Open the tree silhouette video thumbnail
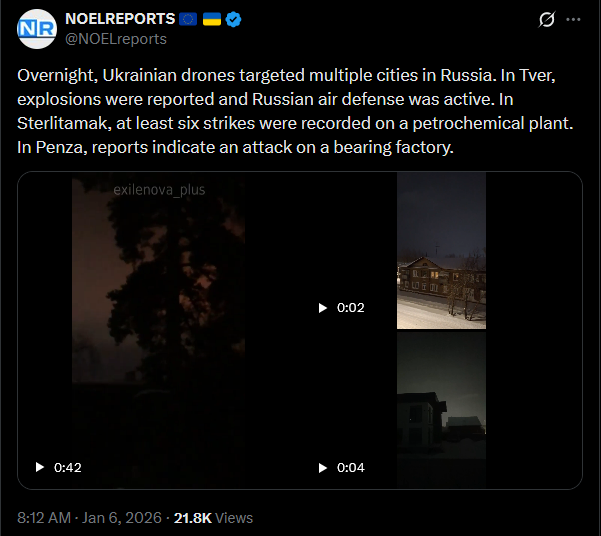Screen dimensions: 601x536 pos(158,330)
